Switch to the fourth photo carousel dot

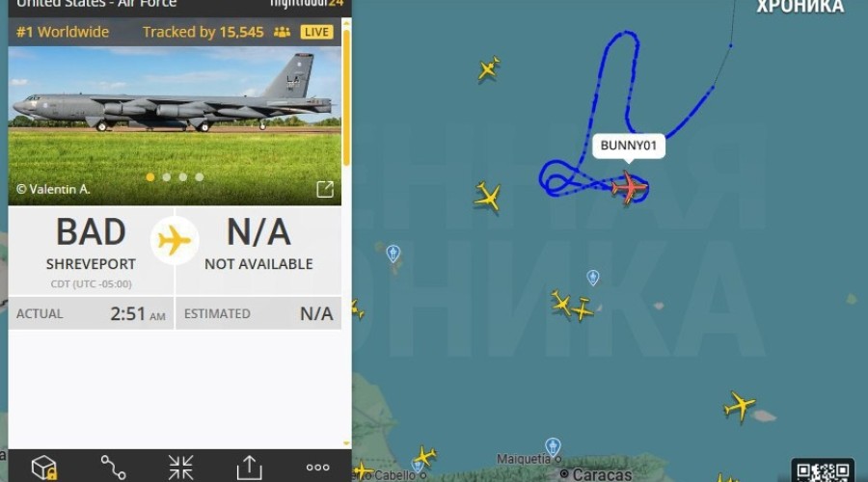pyautogui.click(x=200, y=177)
